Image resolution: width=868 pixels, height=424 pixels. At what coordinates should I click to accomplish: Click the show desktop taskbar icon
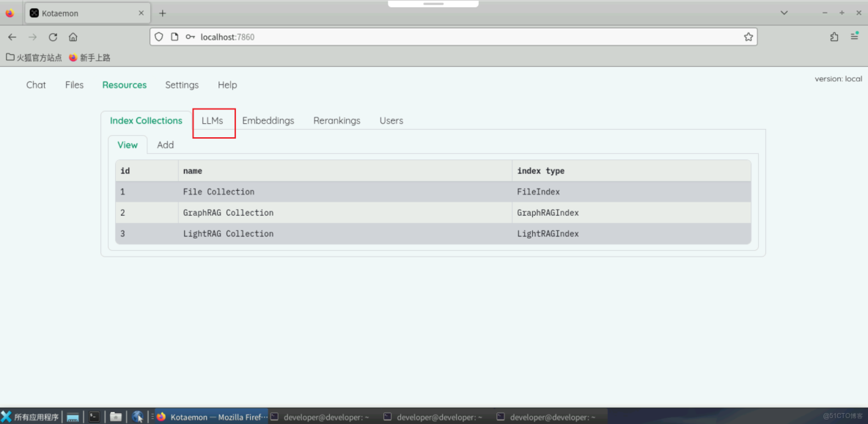(73, 417)
